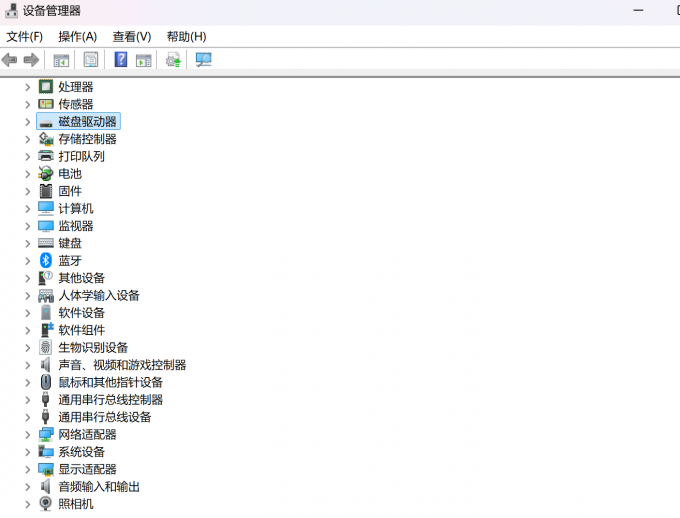This screenshot has width=680, height=518.
Task: Expand the 磁盘驱动器 node chevron
Action: click(x=28, y=122)
